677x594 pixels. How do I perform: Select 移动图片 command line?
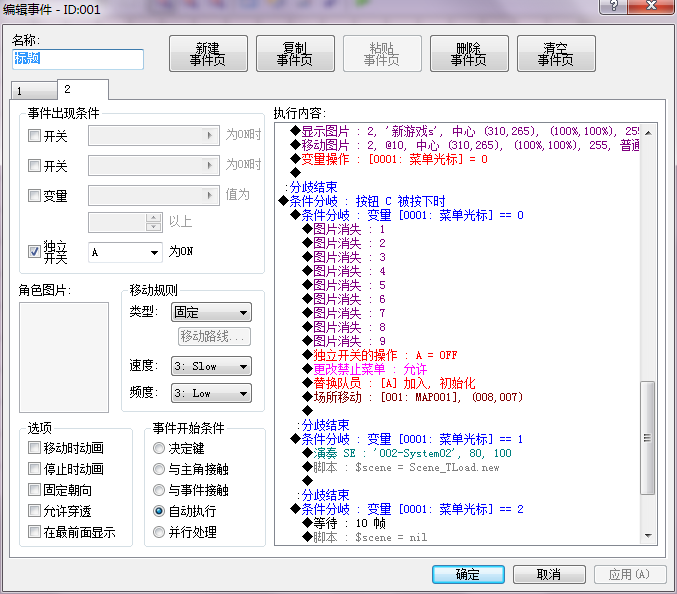(465, 145)
